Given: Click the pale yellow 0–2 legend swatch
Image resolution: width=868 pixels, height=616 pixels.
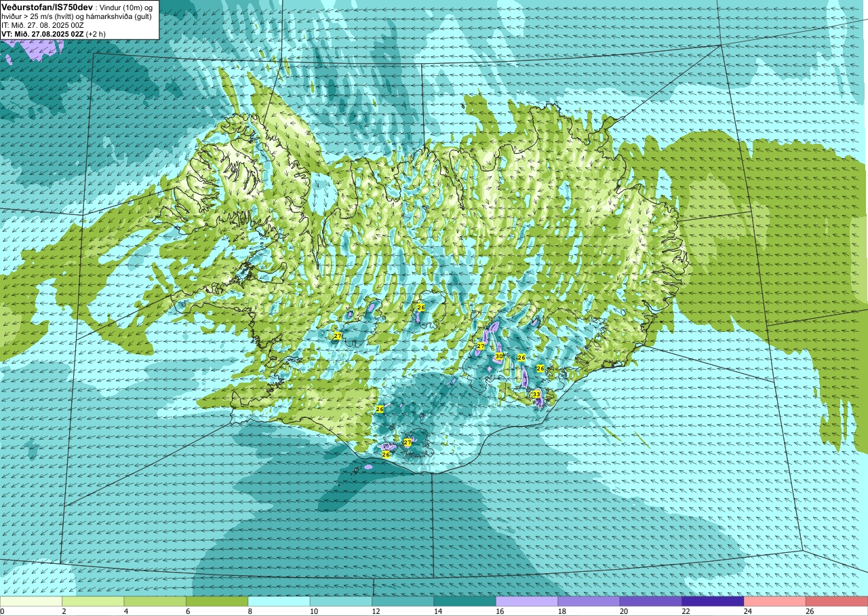Looking at the screenshot, I should [31, 601].
